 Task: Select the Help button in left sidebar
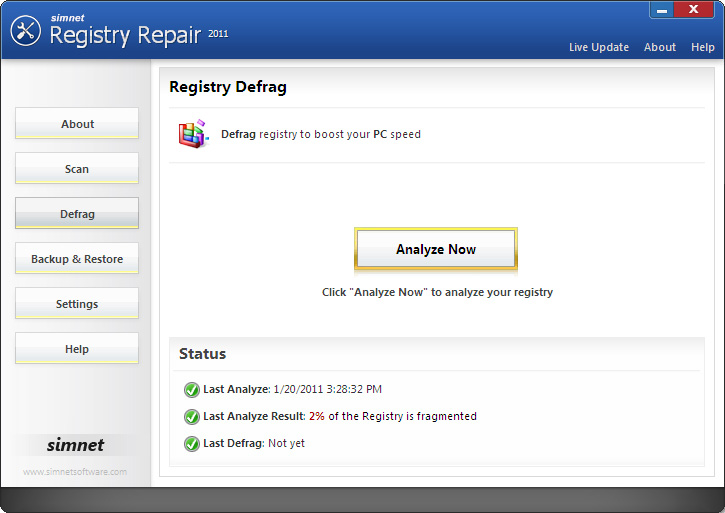tap(77, 349)
